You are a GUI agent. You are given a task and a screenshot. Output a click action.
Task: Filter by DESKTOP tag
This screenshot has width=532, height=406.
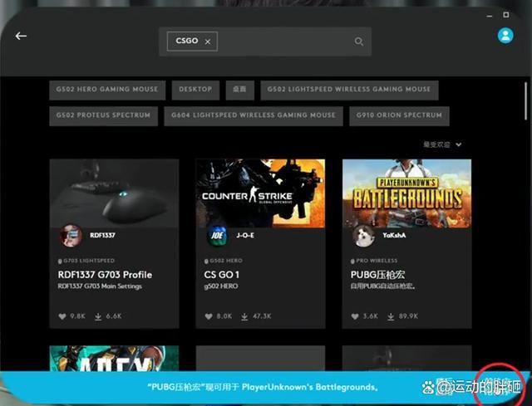[x=195, y=90]
